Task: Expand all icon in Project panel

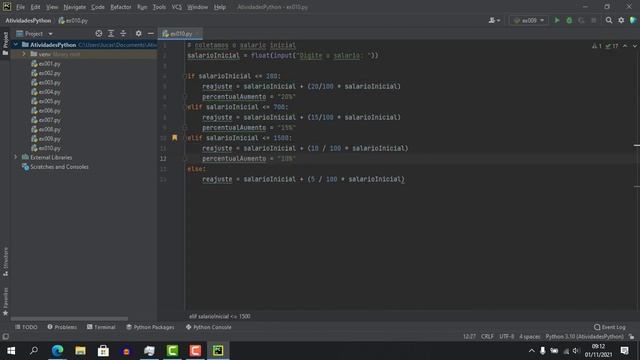Action: [111, 33]
